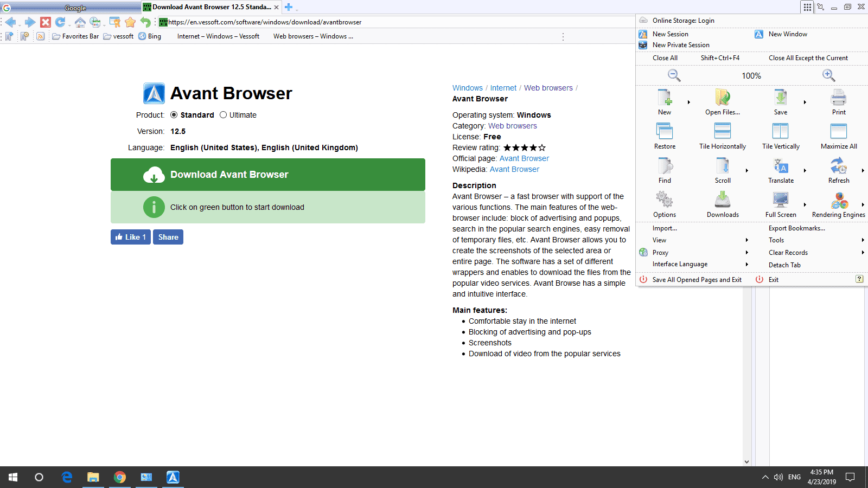Expand the Interface Language submenu
Screen dimensions: 868x488
pos(694,264)
